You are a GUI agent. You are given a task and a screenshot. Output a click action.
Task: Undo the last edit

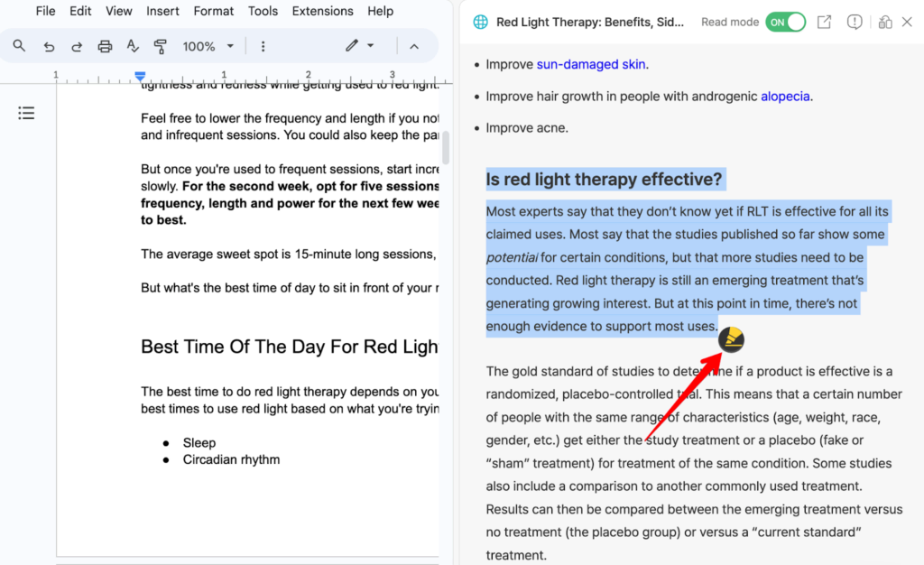(x=49, y=46)
